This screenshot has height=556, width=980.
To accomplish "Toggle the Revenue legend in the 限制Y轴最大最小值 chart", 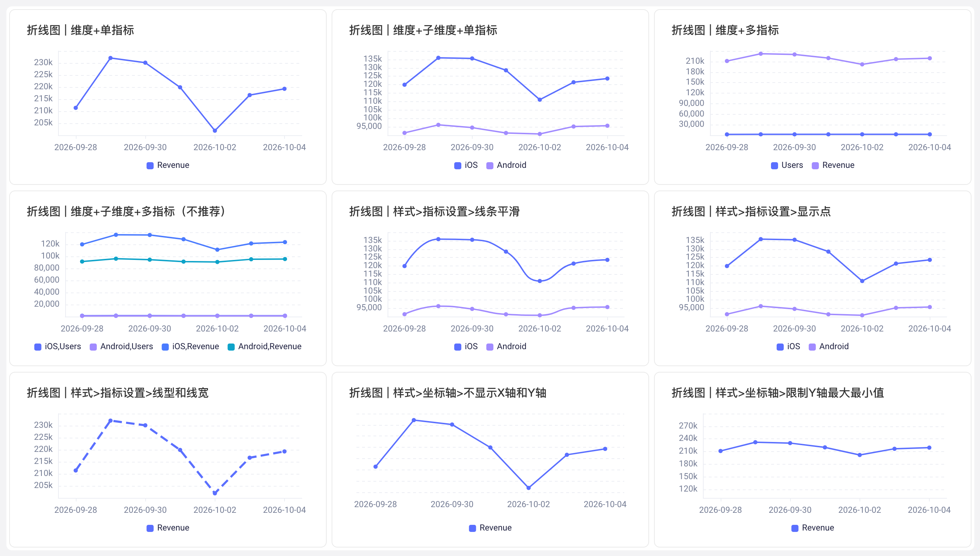I will pos(812,528).
